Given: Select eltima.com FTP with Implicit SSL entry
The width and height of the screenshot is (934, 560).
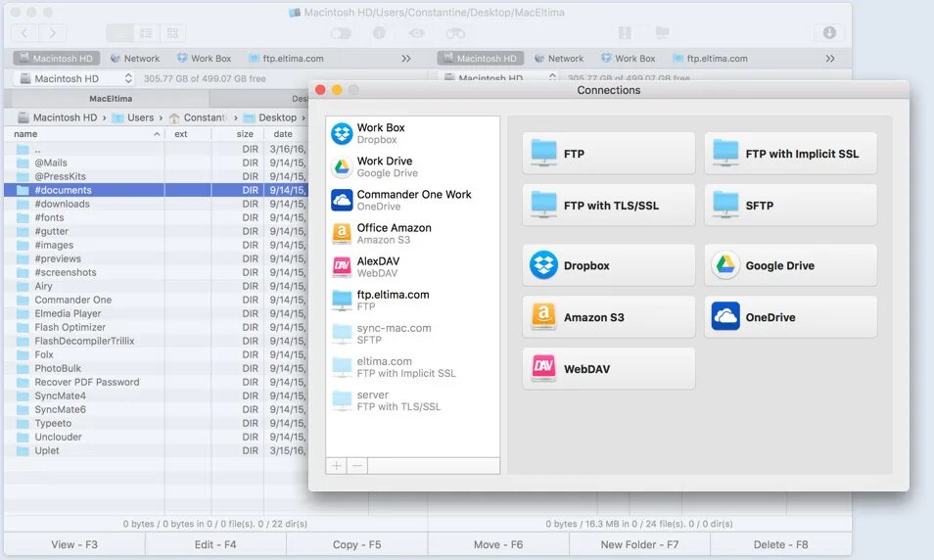Looking at the screenshot, I should point(412,367).
